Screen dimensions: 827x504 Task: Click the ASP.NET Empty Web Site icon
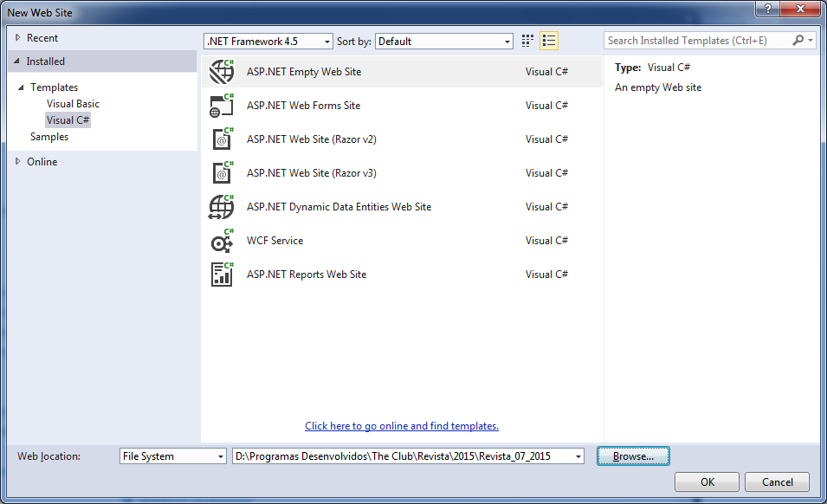pos(222,72)
